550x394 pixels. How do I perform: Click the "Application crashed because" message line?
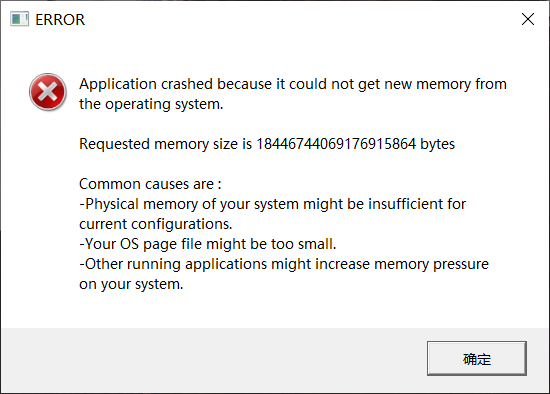[x=293, y=84]
